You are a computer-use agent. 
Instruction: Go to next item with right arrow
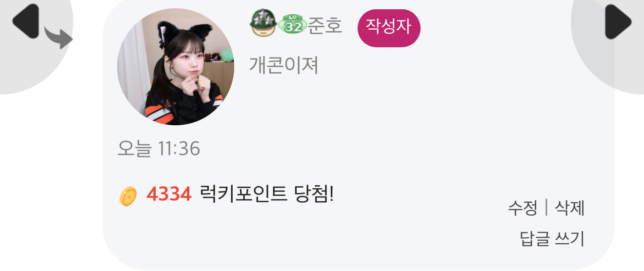point(618,22)
